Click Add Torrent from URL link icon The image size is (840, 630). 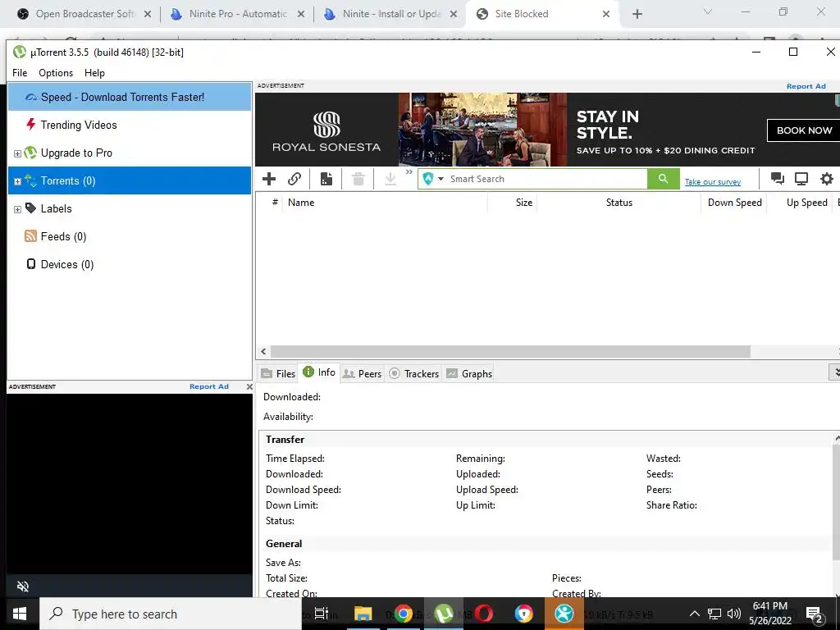tap(294, 179)
